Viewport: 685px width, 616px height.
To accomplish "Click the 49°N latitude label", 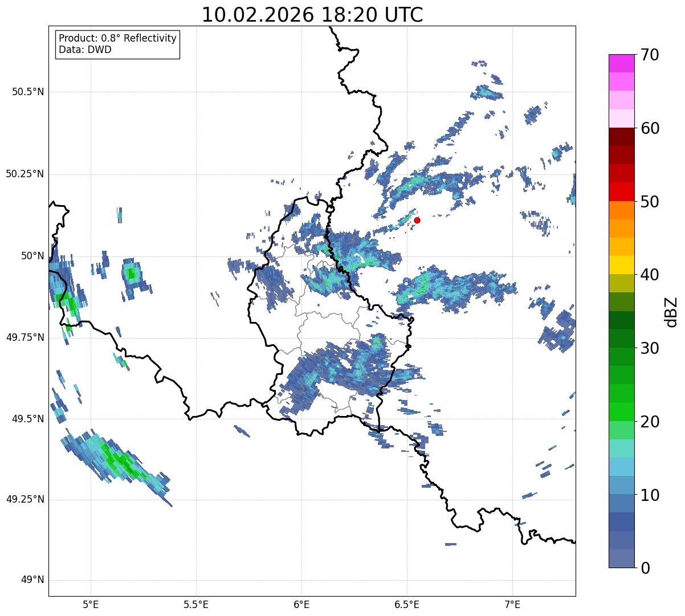I will 32,580.
